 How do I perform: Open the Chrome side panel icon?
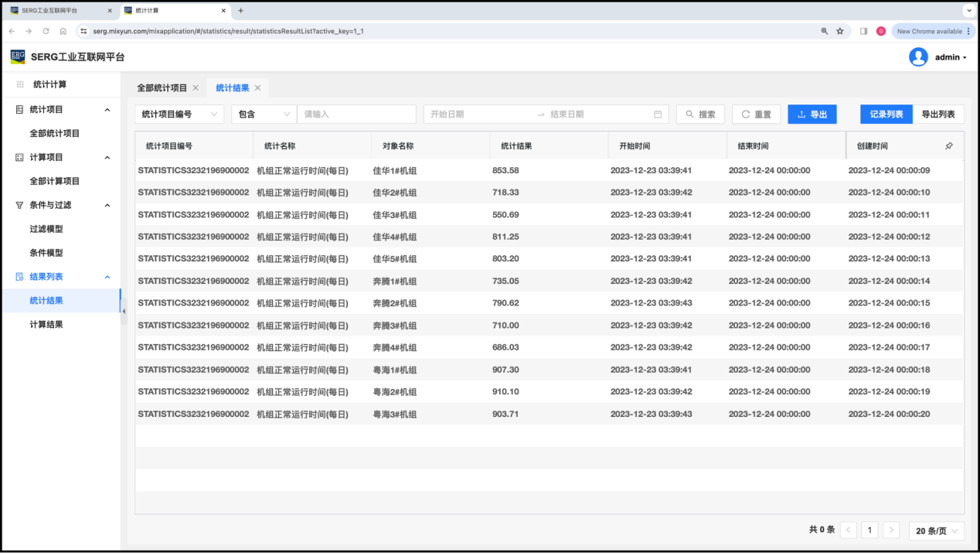[863, 32]
